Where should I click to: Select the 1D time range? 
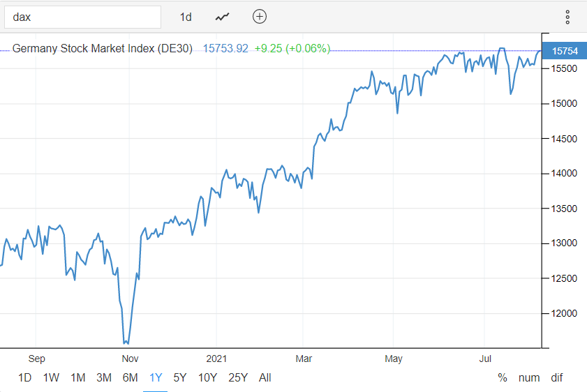(24, 378)
